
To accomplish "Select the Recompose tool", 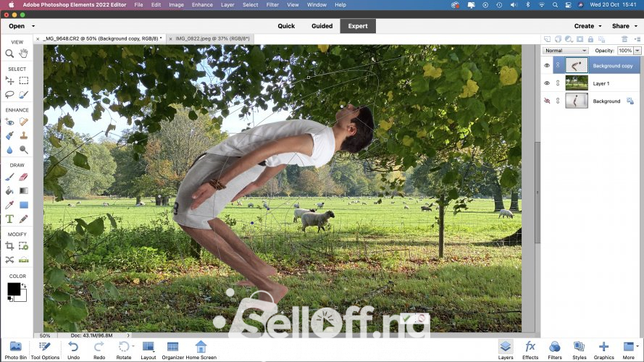I will (x=24, y=246).
